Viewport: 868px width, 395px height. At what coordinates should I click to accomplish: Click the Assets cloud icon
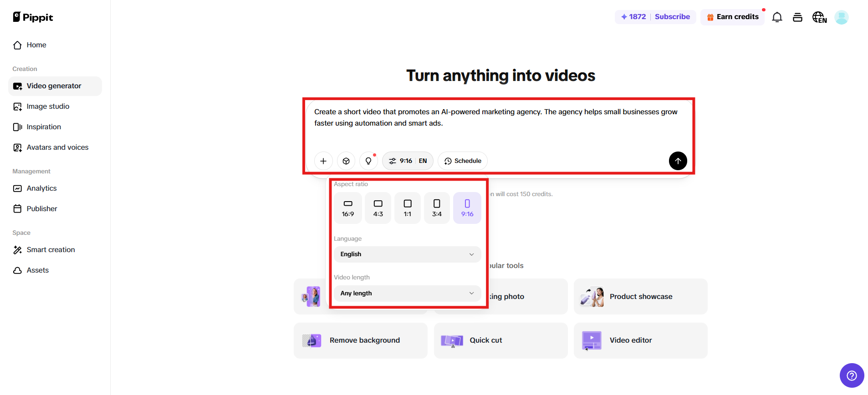tap(17, 270)
